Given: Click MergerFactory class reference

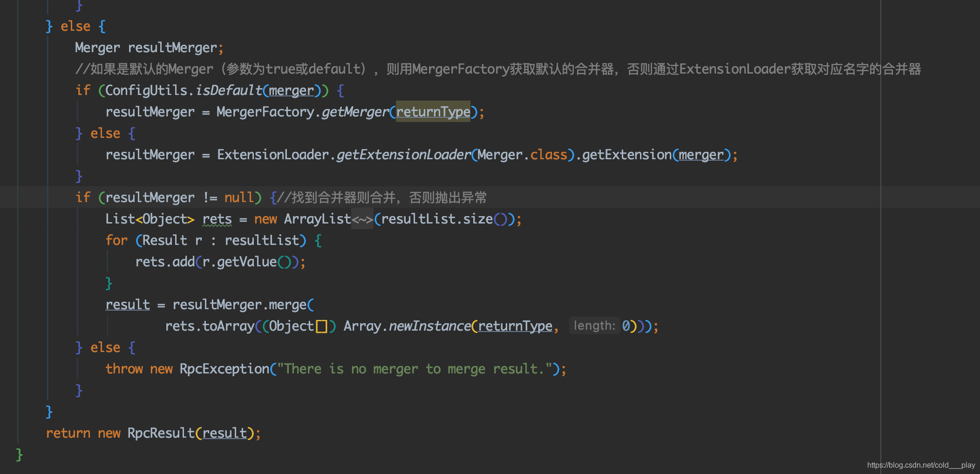Looking at the screenshot, I should click(x=265, y=112).
